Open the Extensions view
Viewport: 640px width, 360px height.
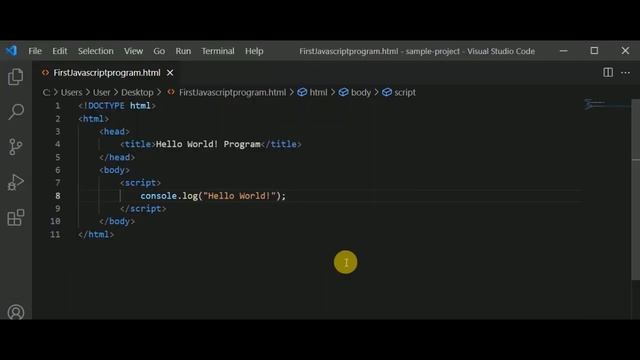16,217
